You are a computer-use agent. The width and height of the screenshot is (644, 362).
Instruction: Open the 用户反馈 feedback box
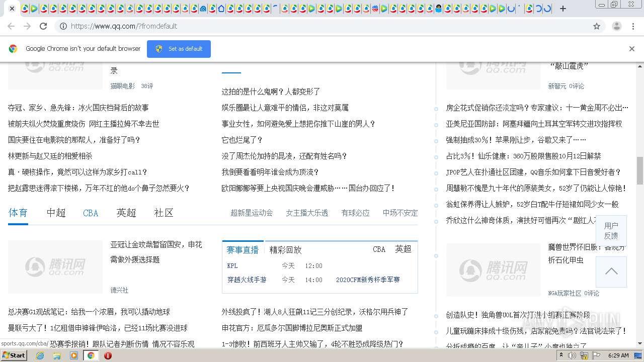[611, 231]
